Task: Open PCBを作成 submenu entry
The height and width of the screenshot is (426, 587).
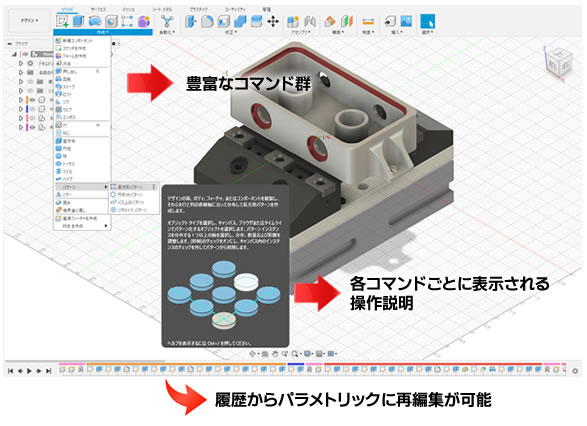Action: click(82, 226)
